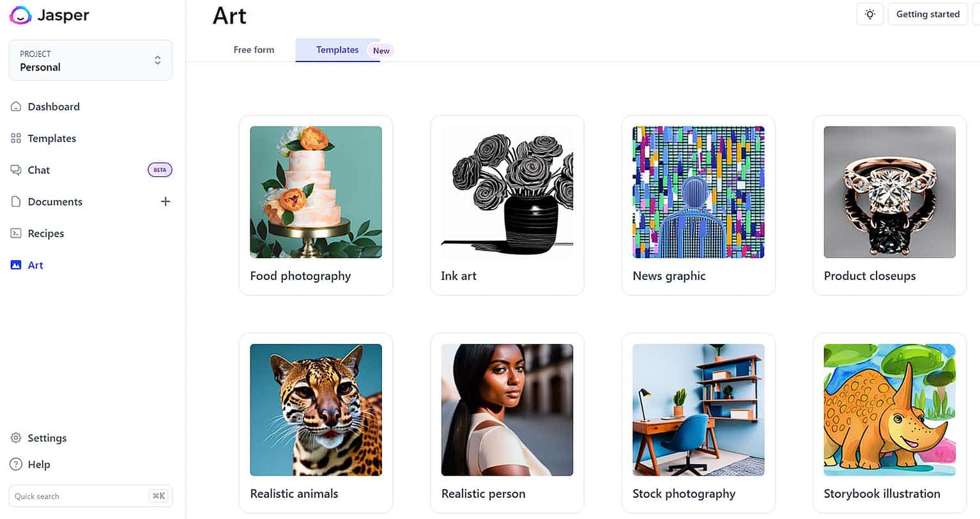Image resolution: width=980 pixels, height=519 pixels.
Task: Click the lightbulb tips icon at top right
Action: (x=869, y=13)
